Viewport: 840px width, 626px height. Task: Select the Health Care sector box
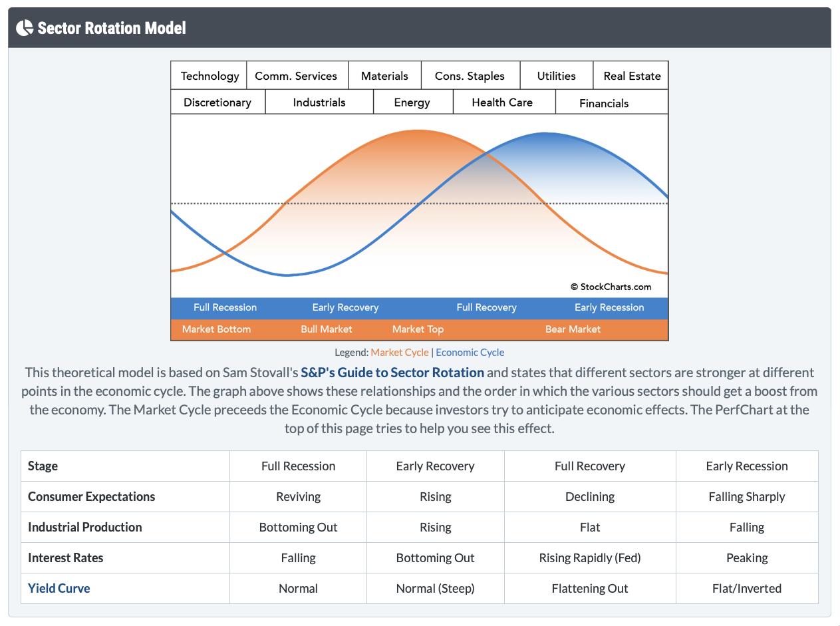pyautogui.click(x=502, y=102)
